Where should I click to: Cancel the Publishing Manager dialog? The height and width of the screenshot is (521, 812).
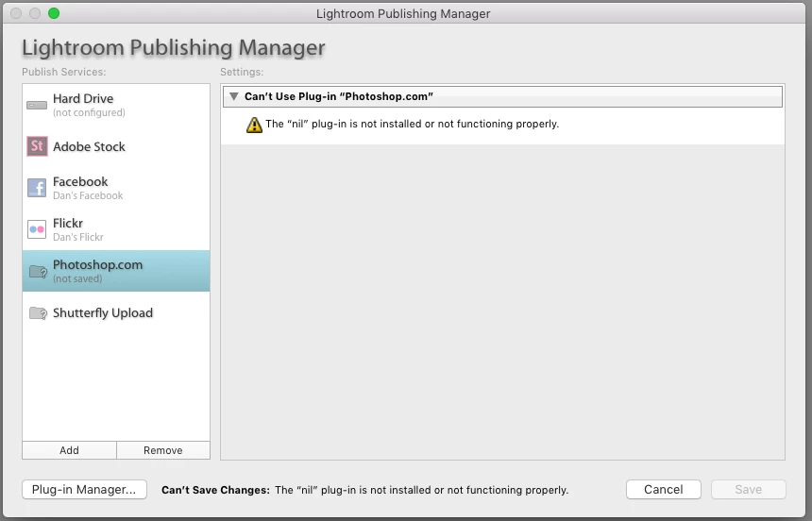coord(664,490)
